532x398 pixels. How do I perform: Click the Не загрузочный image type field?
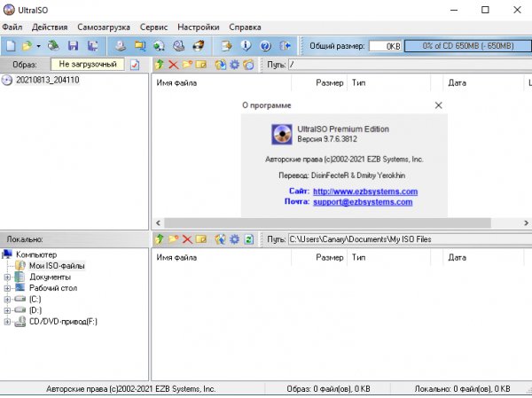[88, 64]
